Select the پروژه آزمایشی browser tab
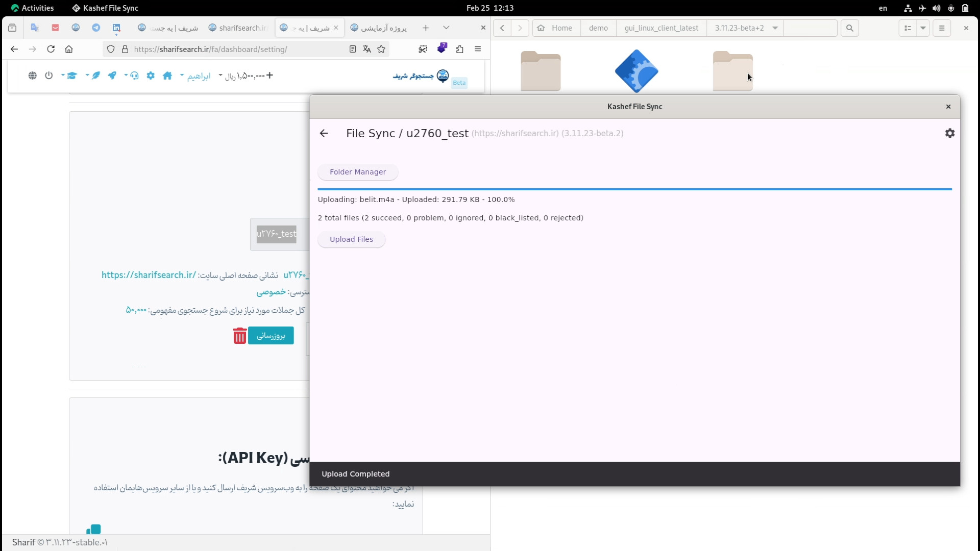The image size is (980, 551). click(379, 28)
